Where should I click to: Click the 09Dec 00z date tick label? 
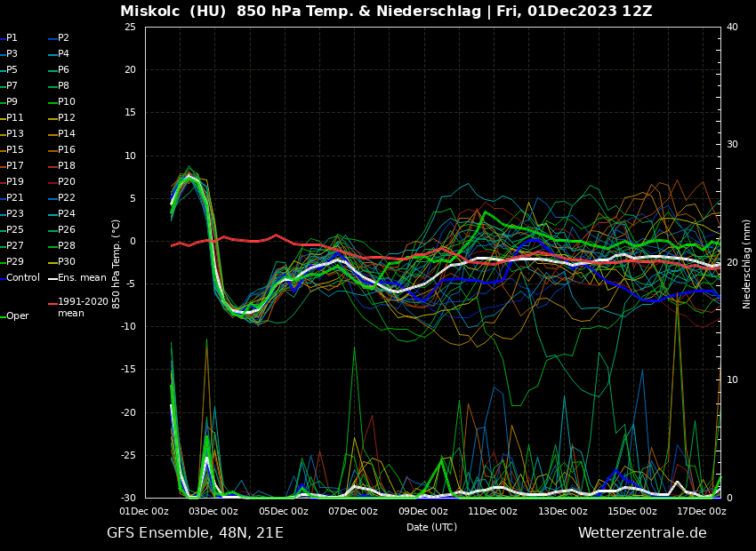(x=422, y=511)
